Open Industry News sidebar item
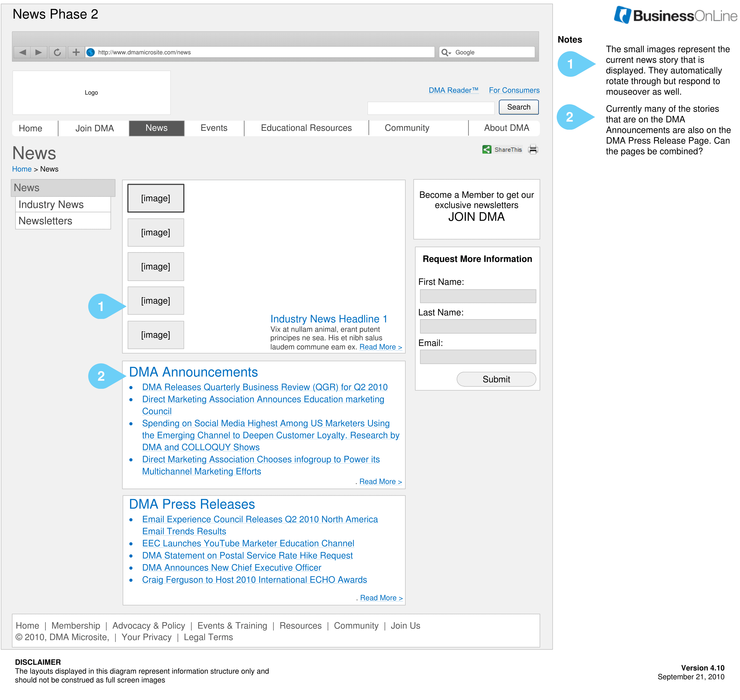 (63, 204)
